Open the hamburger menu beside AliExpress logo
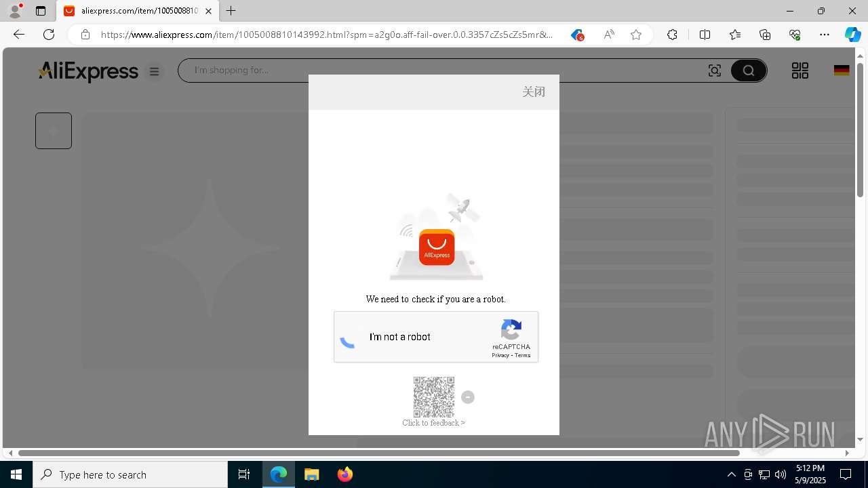Viewport: 868px width, 488px height. coord(155,71)
